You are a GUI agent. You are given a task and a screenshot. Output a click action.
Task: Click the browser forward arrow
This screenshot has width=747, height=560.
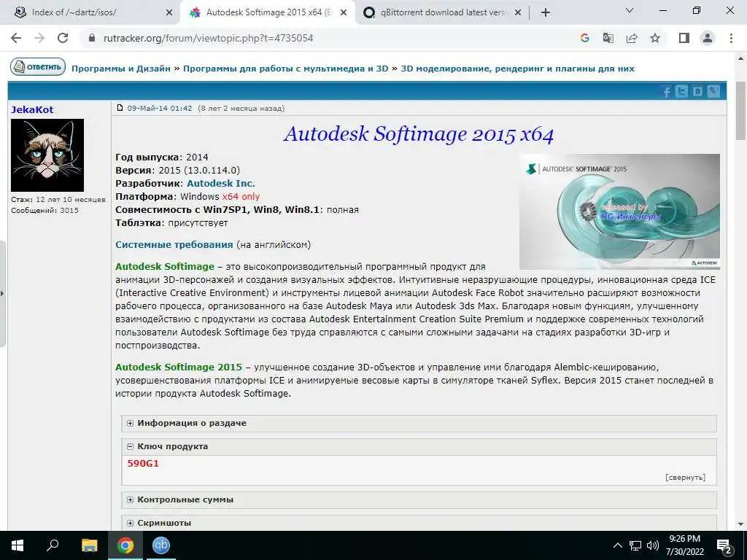[39, 38]
